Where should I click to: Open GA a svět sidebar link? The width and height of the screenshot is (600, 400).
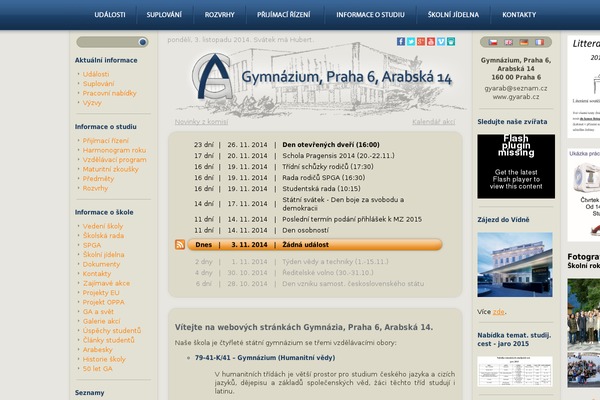pyautogui.click(x=98, y=312)
